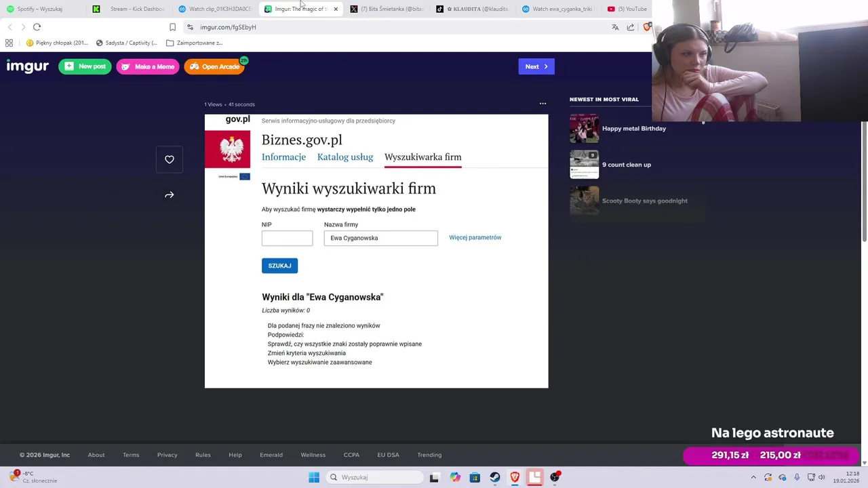868x488 pixels.
Task: Open site settings icon in address bar
Action: (x=190, y=27)
